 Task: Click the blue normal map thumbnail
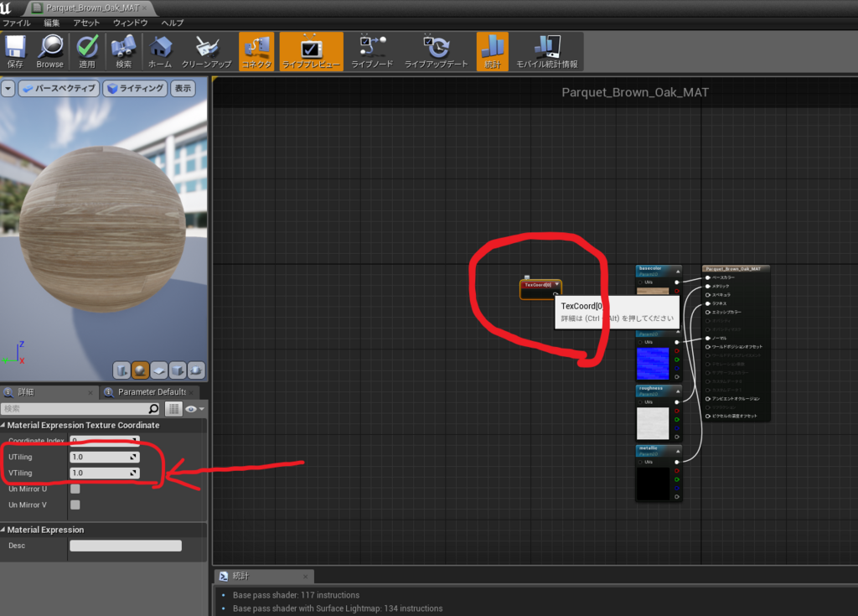tap(652, 364)
